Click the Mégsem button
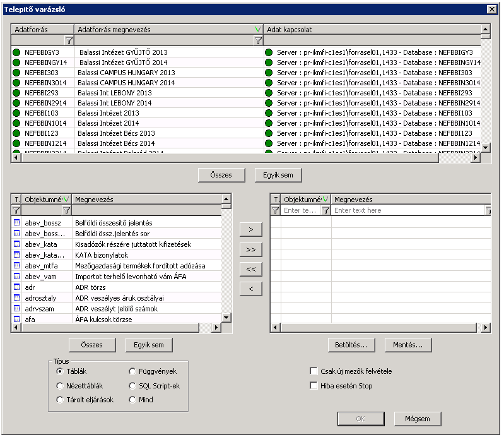This screenshot has height=437, width=504. tap(418, 419)
